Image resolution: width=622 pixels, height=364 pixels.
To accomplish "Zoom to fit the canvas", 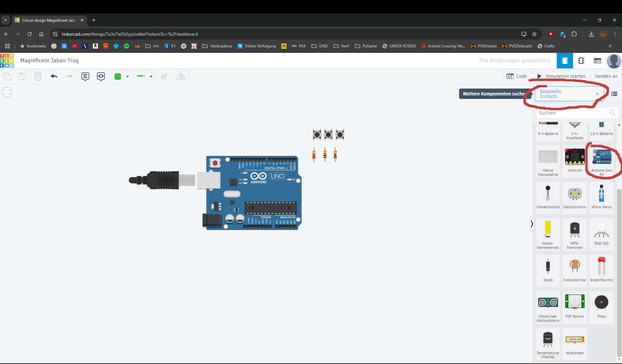I will (x=7, y=92).
